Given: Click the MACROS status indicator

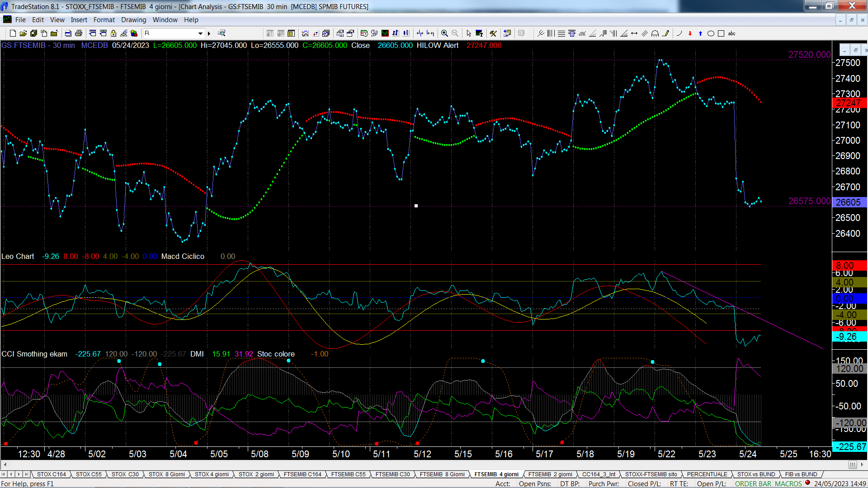Looking at the screenshot, I should (x=788, y=484).
